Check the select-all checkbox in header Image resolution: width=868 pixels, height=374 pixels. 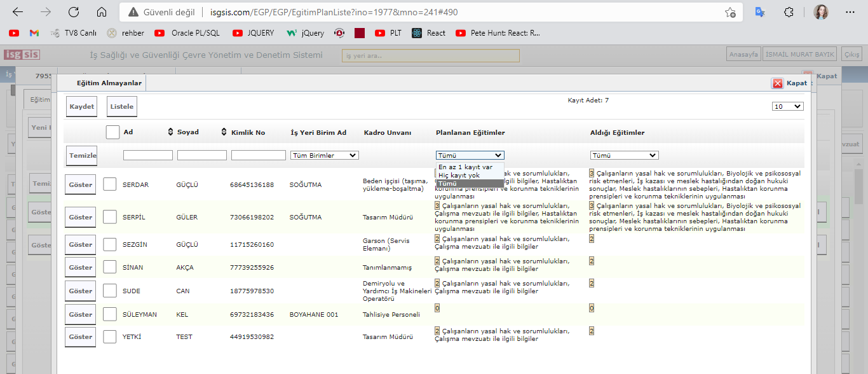tap(112, 132)
